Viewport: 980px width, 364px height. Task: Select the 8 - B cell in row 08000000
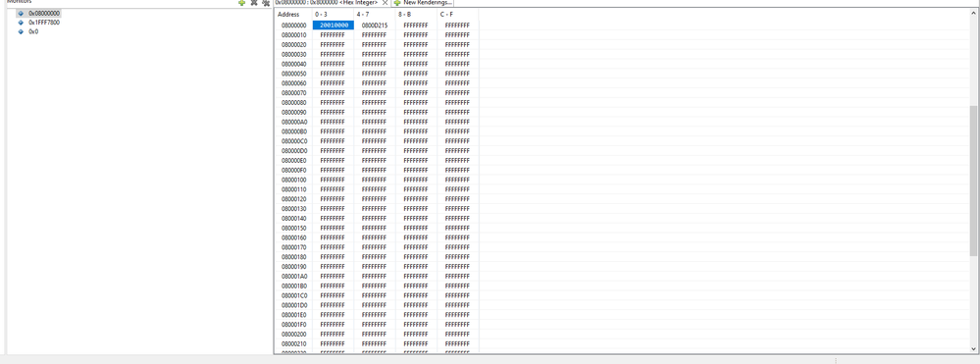(x=416, y=25)
